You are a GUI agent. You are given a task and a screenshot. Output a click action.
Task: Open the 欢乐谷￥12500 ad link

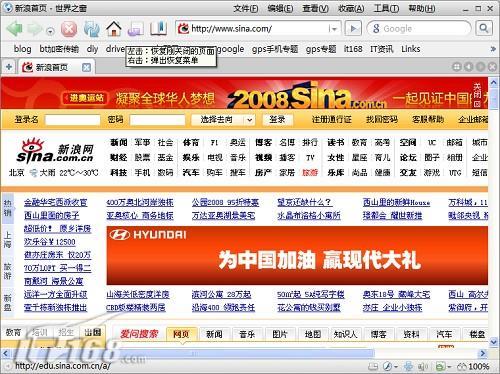click(50, 242)
